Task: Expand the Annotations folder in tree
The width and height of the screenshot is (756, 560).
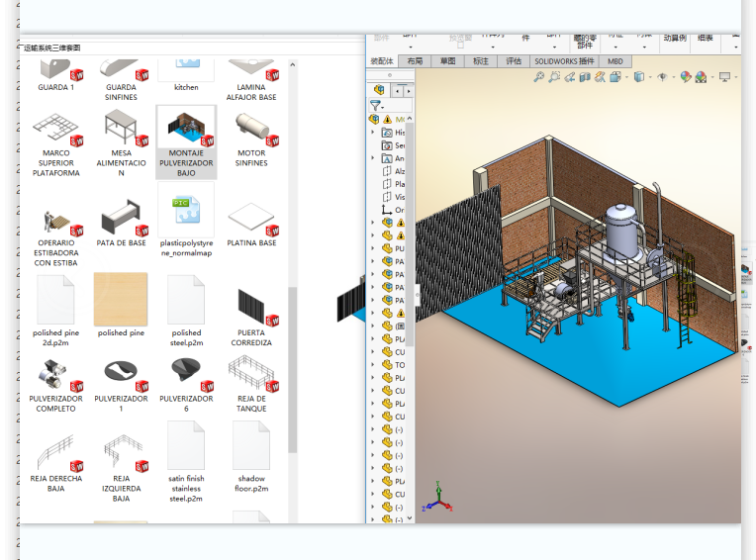Action: 373,158
